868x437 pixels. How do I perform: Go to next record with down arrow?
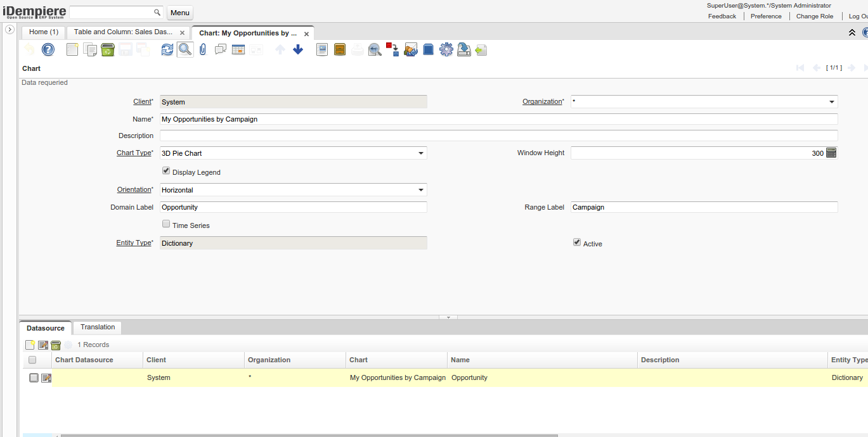click(298, 49)
